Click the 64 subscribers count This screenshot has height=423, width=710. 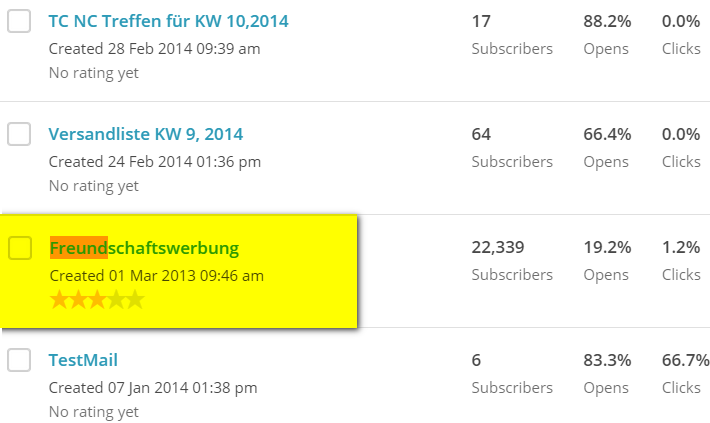(x=481, y=134)
